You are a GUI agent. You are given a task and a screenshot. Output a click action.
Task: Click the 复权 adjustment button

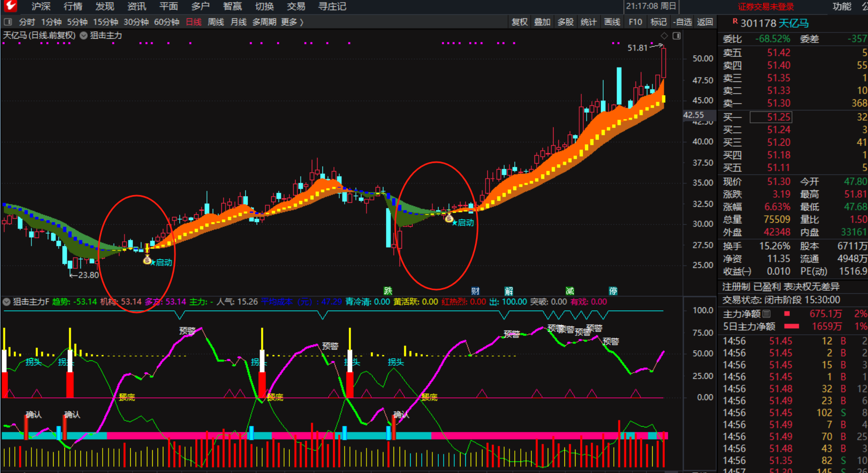pos(520,22)
